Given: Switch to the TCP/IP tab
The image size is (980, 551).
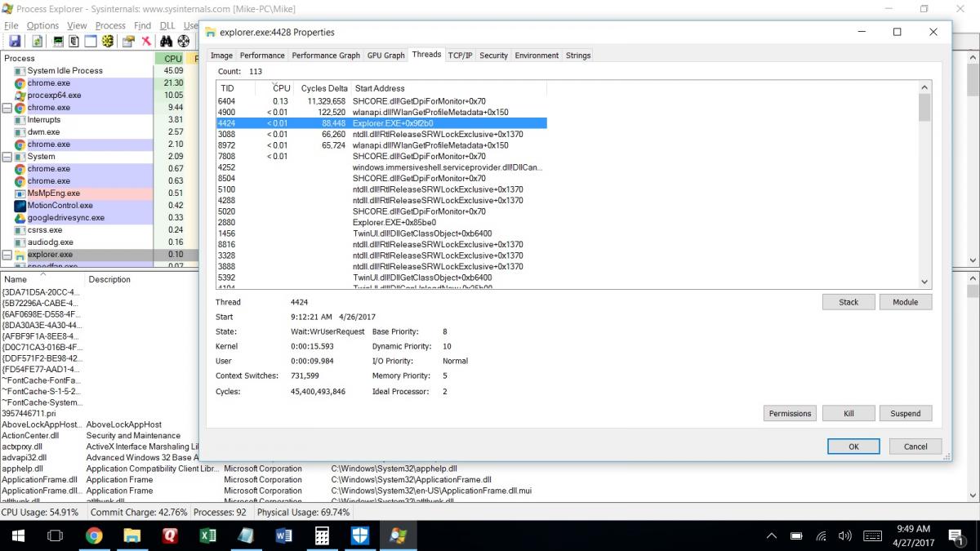Looking at the screenshot, I should tap(460, 56).
